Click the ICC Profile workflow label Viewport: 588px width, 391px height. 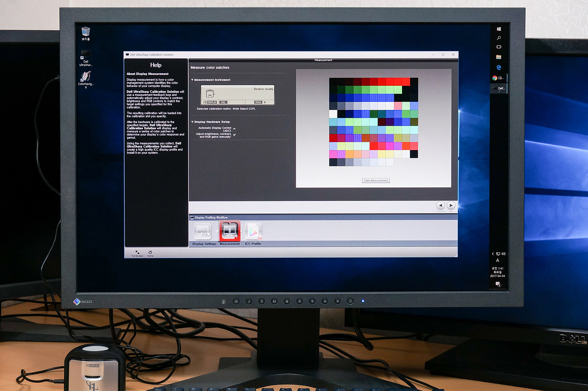click(253, 244)
